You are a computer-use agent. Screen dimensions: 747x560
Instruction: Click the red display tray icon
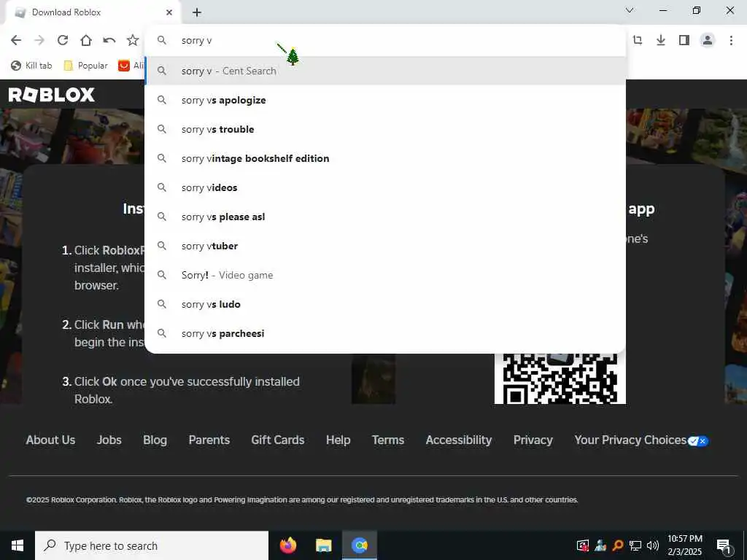tap(583, 545)
